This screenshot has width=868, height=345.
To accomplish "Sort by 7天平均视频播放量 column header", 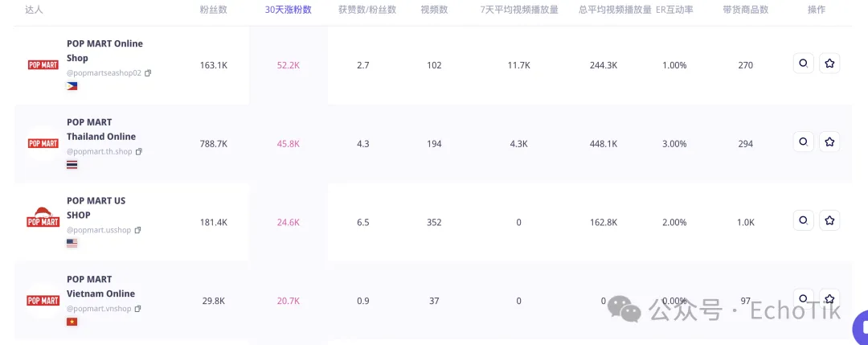I will coord(519,10).
